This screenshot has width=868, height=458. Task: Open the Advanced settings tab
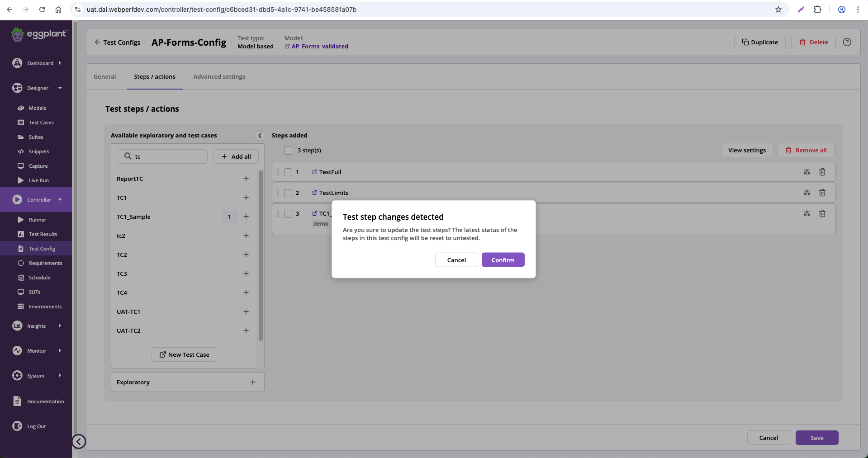point(219,77)
